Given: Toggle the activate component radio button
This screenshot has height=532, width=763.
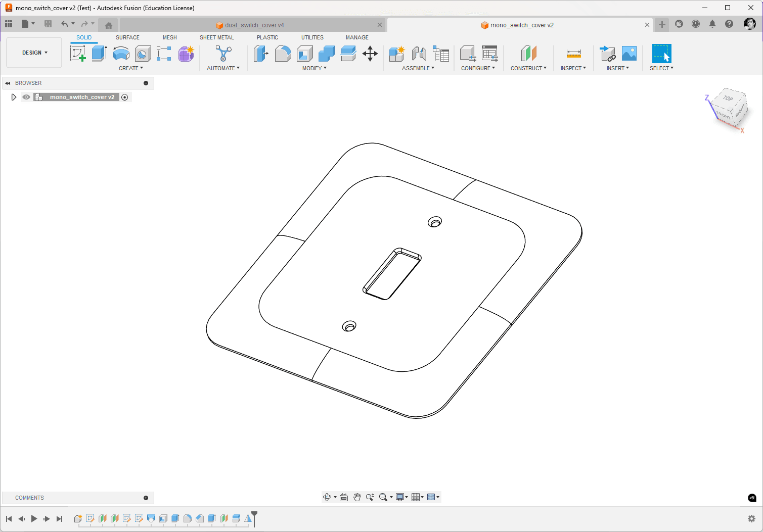Looking at the screenshot, I should (x=125, y=97).
